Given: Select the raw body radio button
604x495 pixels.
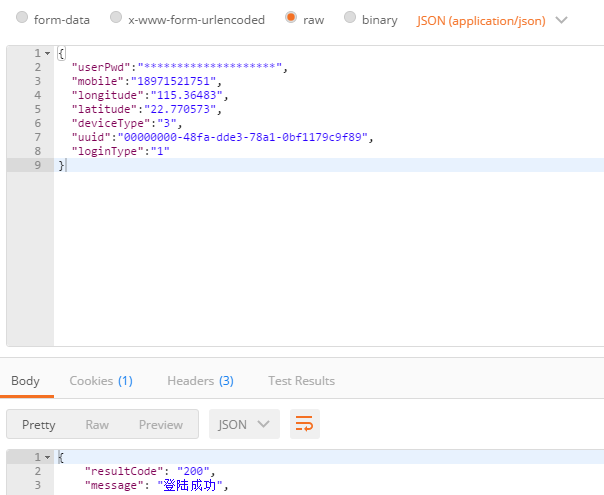Looking at the screenshot, I should [291, 17].
